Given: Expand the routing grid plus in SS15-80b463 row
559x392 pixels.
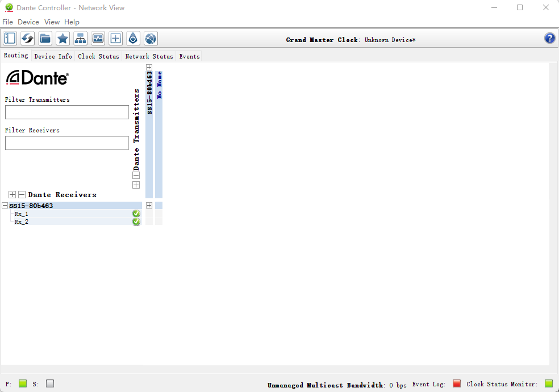Looking at the screenshot, I should point(149,206).
